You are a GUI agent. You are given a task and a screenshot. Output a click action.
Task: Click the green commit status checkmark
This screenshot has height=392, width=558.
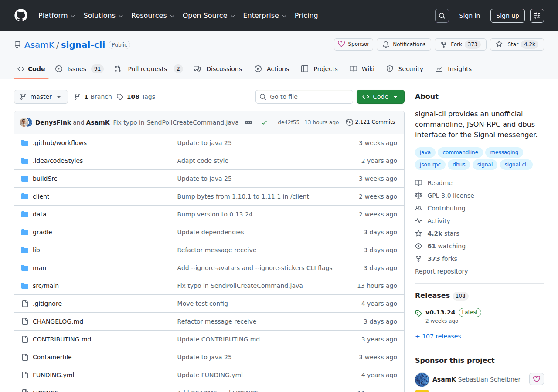[x=264, y=122]
